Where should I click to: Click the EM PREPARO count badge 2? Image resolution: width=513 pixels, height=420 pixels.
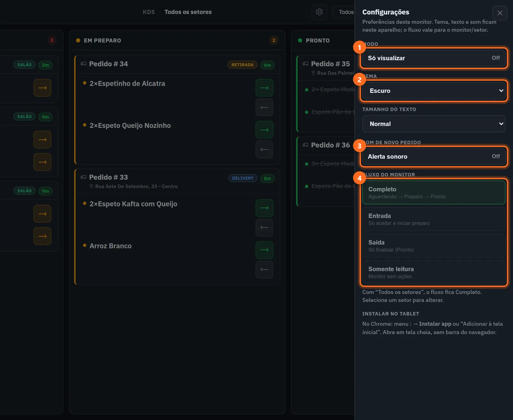273,40
